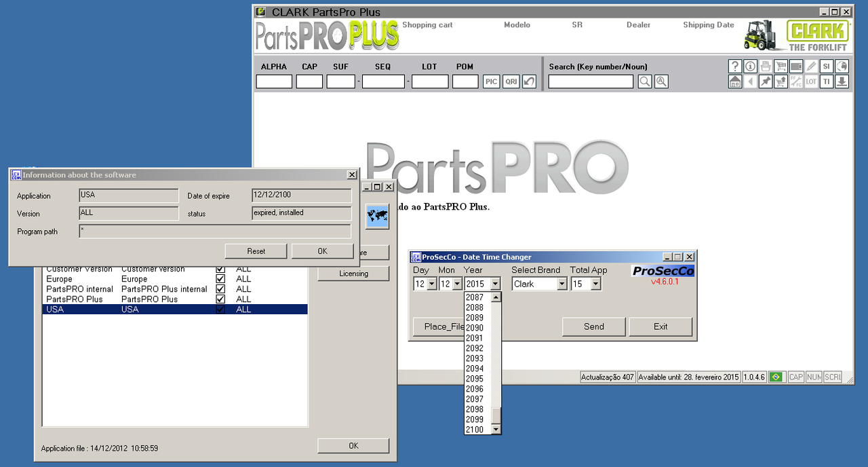The image size is (868, 467).
Task: Click the year list scrollbar thumb
Action: tap(496, 415)
